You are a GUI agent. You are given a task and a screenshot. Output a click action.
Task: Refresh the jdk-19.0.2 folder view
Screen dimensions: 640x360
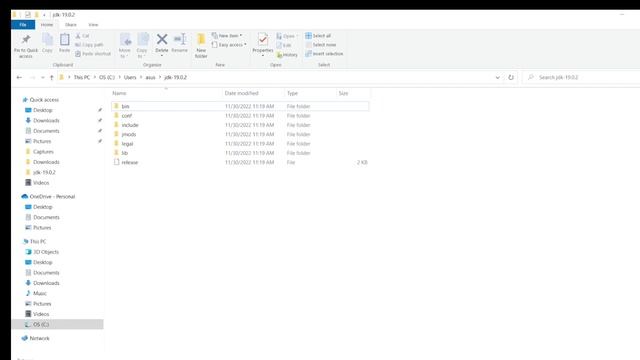pyautogui.click(x=511, y=77)
